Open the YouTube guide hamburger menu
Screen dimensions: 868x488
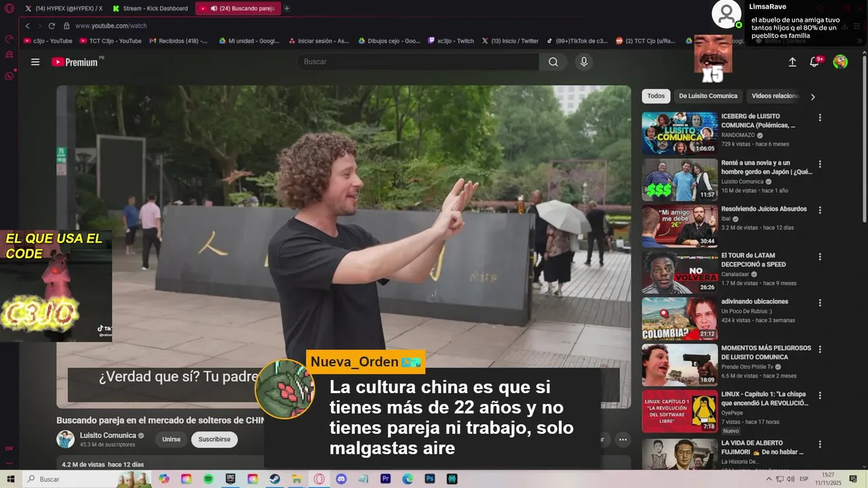[35, 62]
